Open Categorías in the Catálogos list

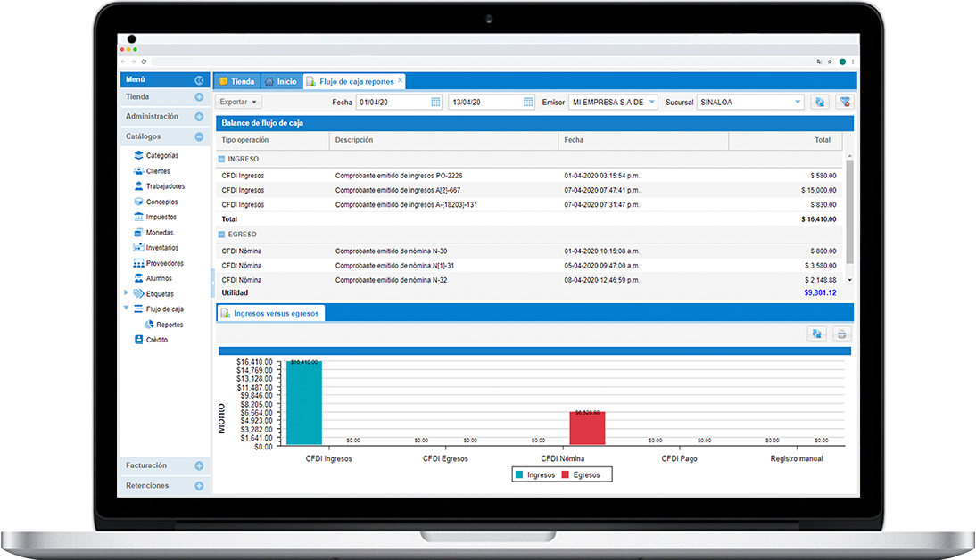pos(161,156)
